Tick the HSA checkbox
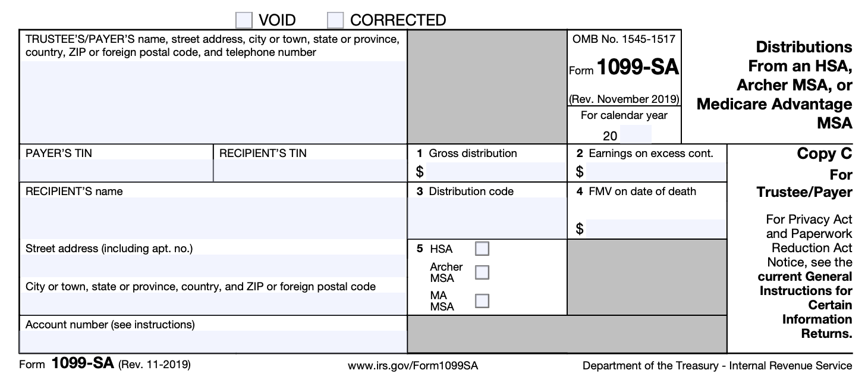The image size is (868, 389). tap(482, 249)
